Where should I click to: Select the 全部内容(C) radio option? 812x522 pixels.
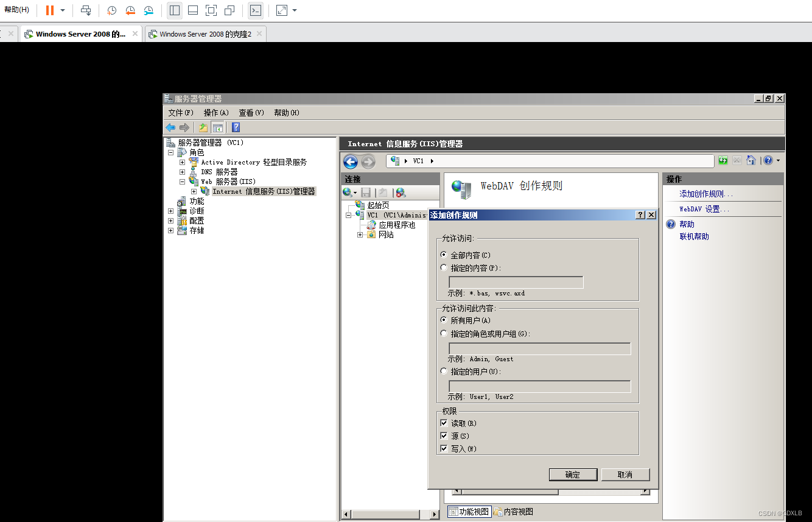(x=444, y=255)
